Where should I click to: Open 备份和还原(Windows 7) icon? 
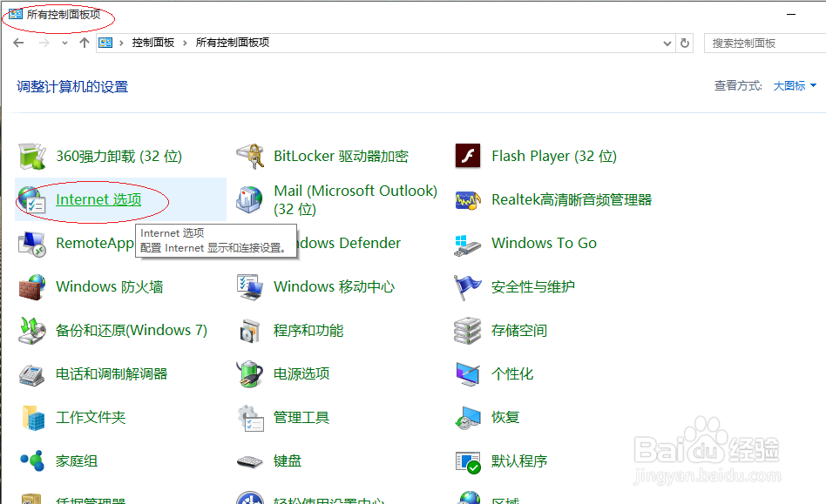pos(32,331)
